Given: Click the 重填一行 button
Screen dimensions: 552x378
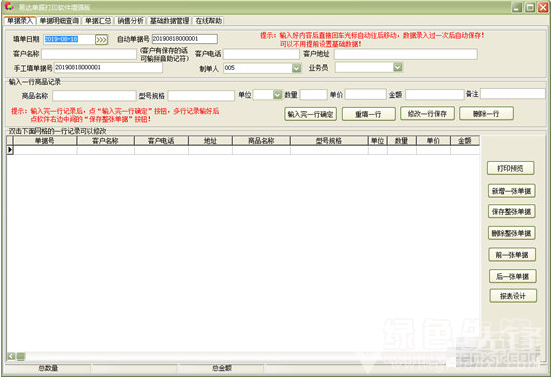Looking at the screenshot, I should [368, 114].
